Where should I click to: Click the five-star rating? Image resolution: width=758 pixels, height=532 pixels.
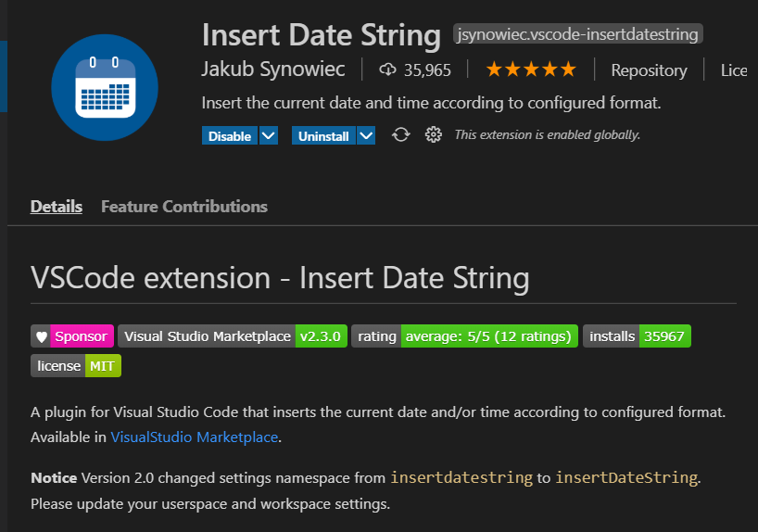531,70
